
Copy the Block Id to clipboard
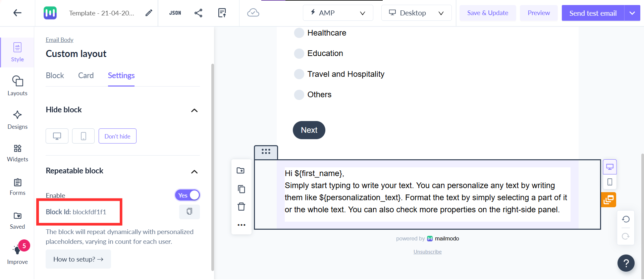click(189, 212)
